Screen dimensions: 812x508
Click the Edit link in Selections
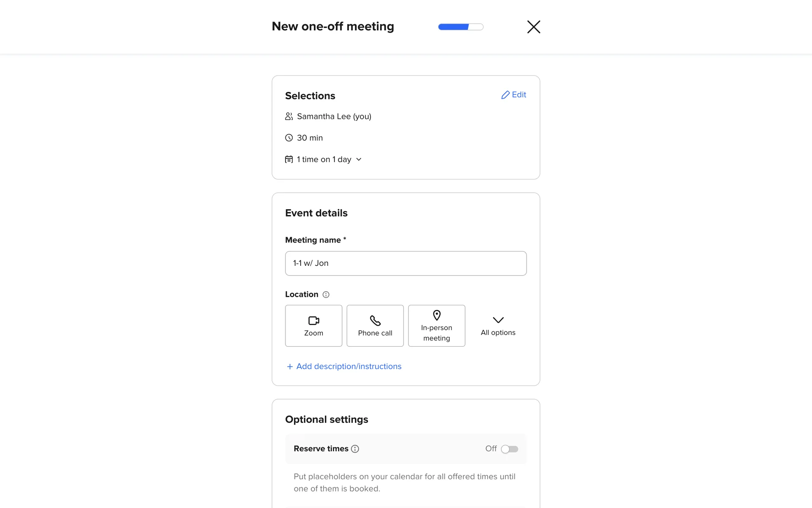click(519, 95)
